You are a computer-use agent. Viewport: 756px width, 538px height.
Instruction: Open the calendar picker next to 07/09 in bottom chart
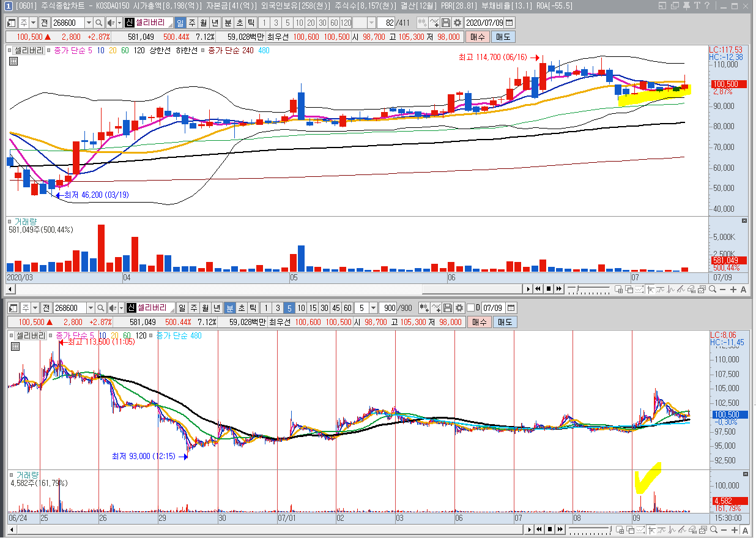point(511,307)
